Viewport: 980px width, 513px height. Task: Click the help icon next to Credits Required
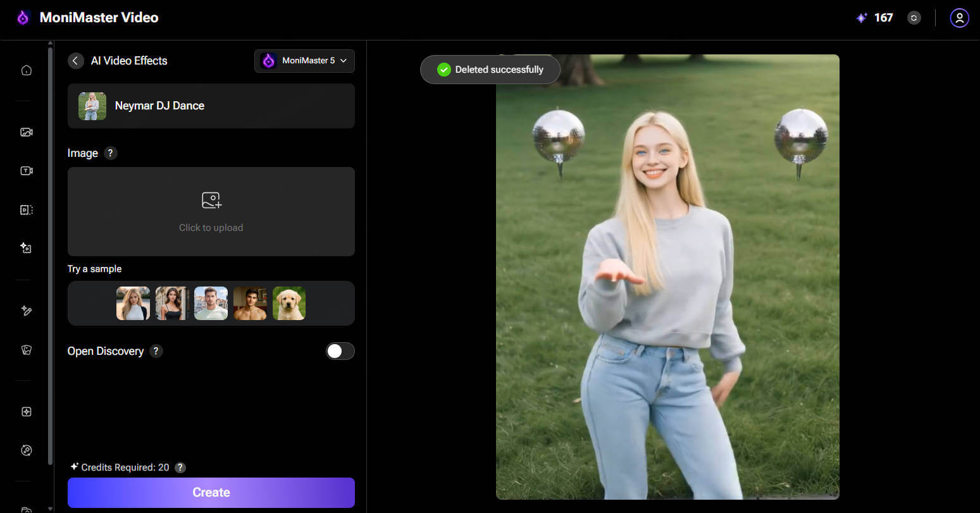coord(180,467)
